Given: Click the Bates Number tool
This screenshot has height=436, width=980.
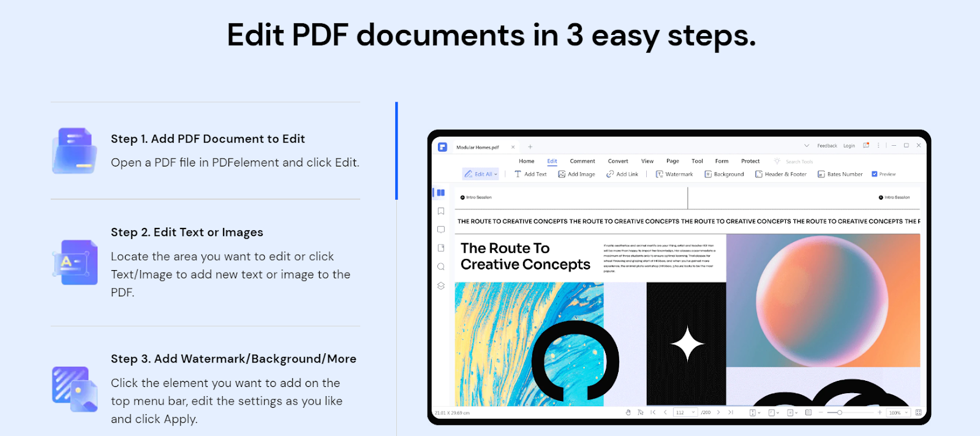Looking at the screenshot, I should point(840,174).
